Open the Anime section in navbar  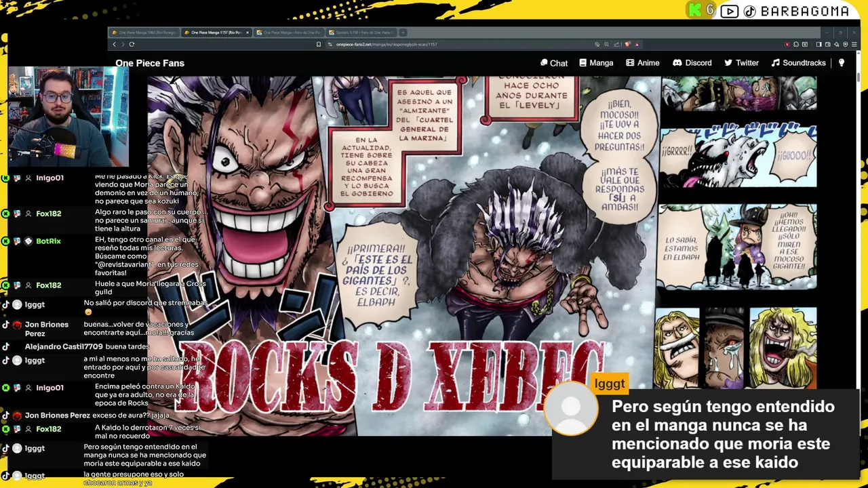pyautogui.click(x=642, y=63)
